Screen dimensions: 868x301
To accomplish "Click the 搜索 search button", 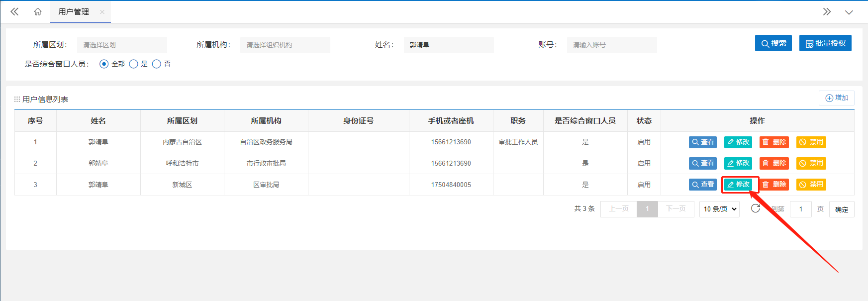I will tap(773, 43).
